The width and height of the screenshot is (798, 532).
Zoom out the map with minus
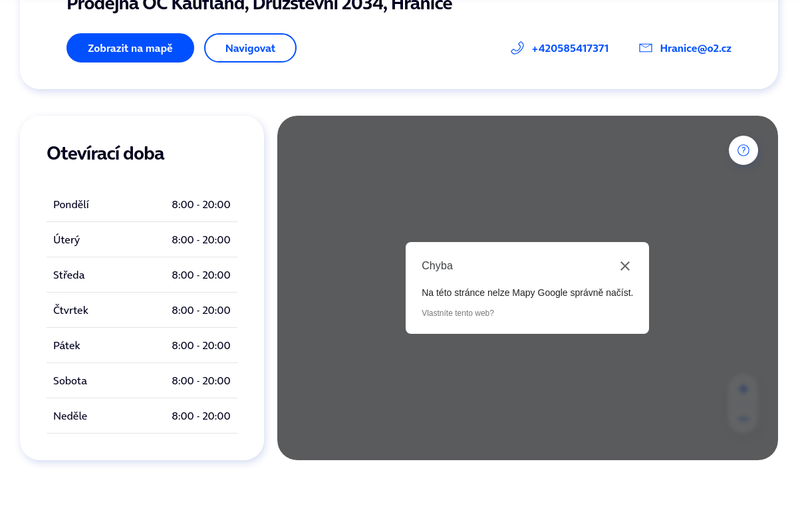click(x=743, y=418)
